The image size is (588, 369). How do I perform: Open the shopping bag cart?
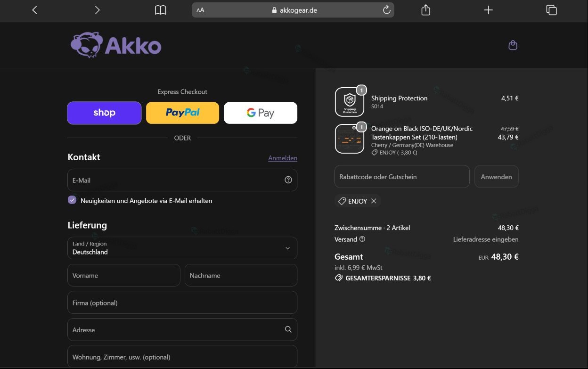pyautogui.click(x=513, y=45)
